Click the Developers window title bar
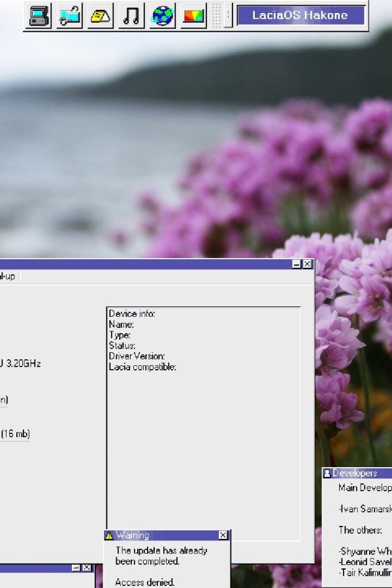Image resolution: width=392 pixels, height=588 pixels. [x=357, y=473]
